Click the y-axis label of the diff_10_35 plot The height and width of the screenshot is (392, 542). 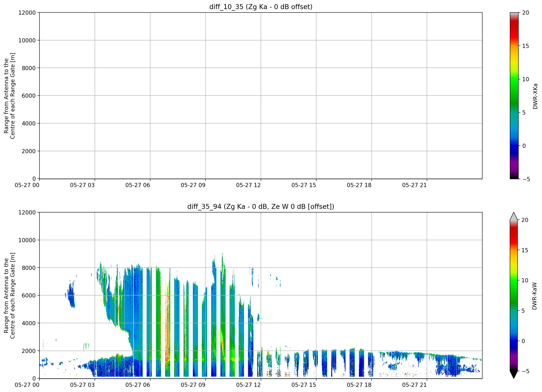(x=9, y=96)
